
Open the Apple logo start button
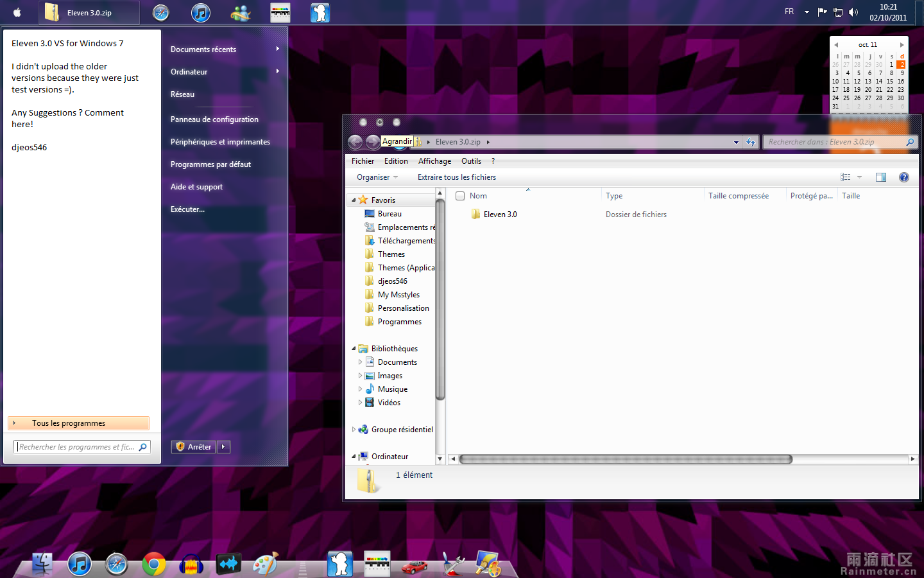17,12
